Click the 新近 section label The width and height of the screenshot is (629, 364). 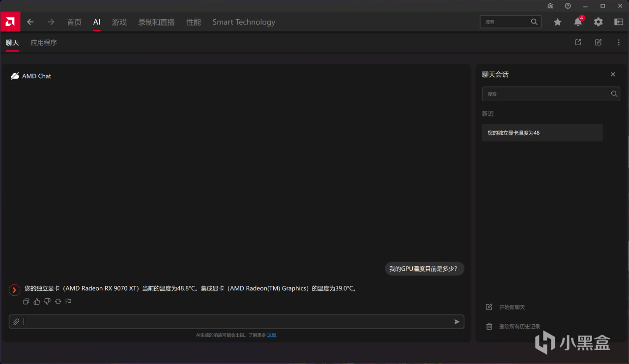488,114
